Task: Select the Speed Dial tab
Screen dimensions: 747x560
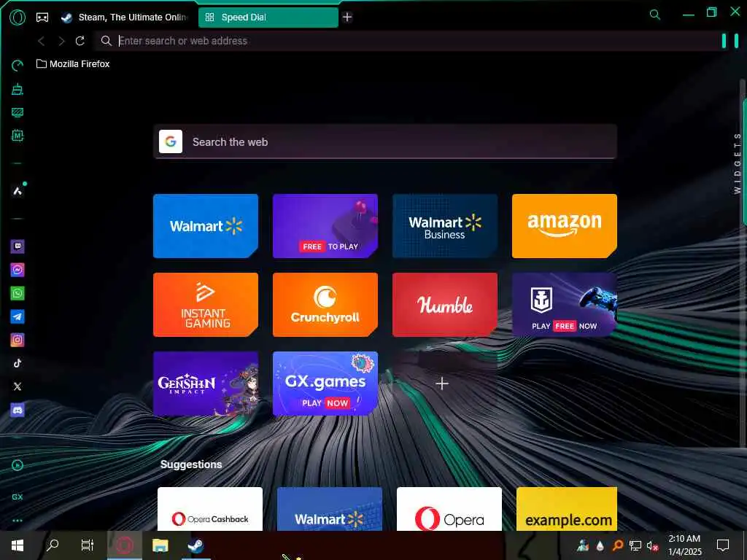Action: point(268,17)
